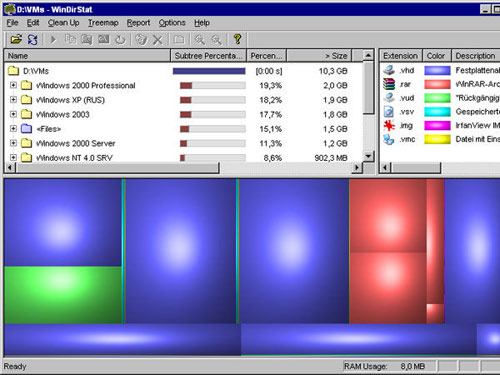Click the .img IrfanView red splat icon
The width and height of the screenshot is (500, 375).
pos(389,125)
